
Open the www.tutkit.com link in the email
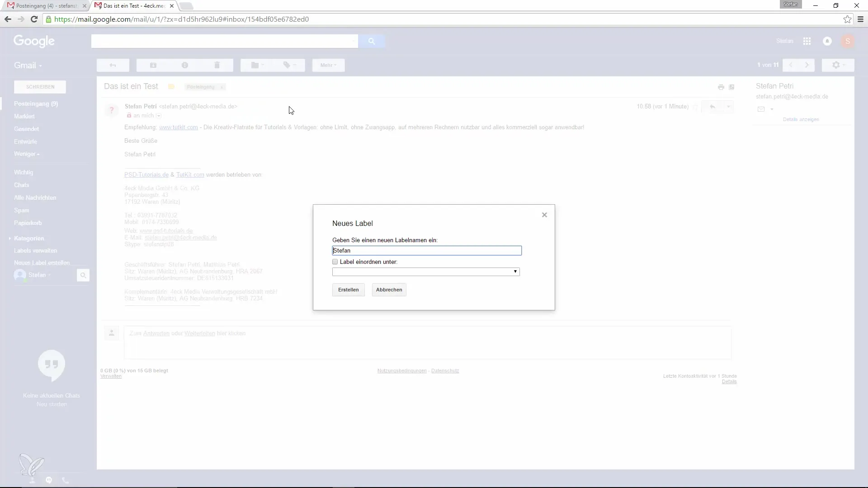point(179,127)
